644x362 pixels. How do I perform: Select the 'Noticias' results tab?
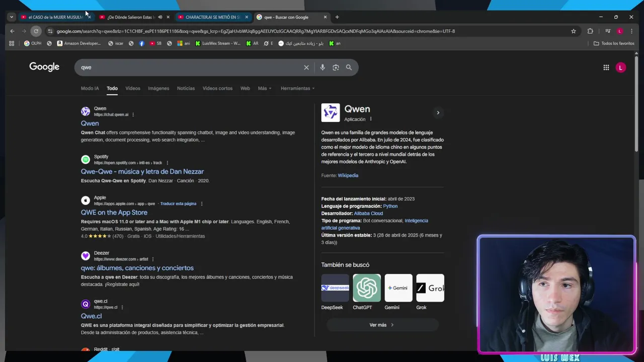[x=186, y=88]
